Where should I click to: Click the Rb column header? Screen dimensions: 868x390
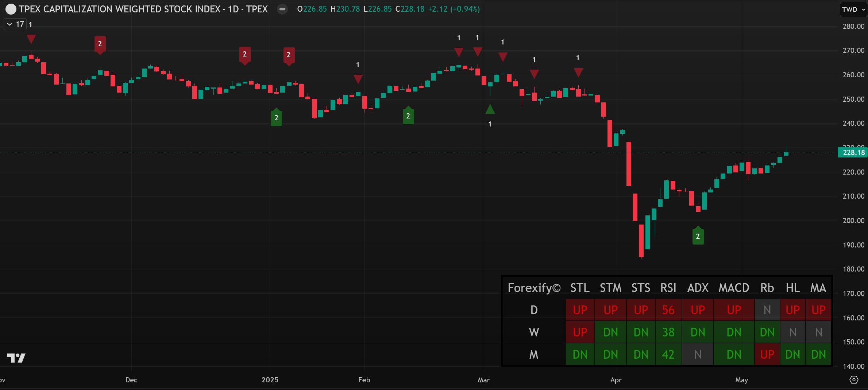pos(767,288)
